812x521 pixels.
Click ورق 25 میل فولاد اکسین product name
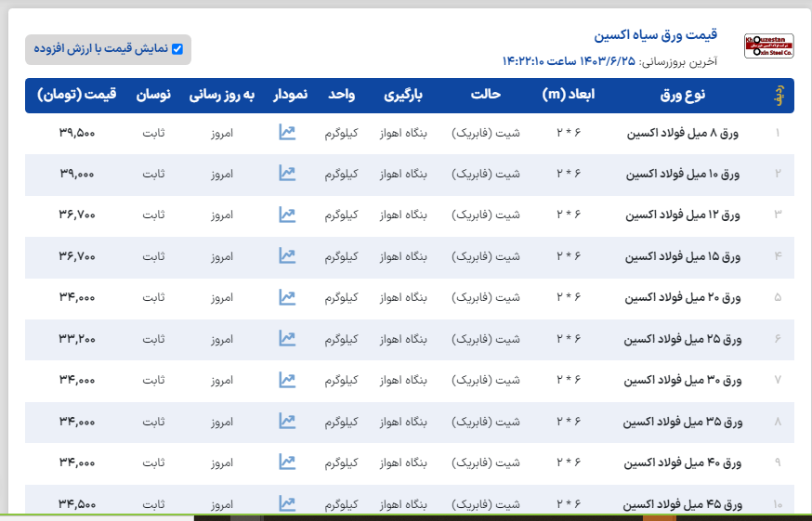tap(682, 339)
